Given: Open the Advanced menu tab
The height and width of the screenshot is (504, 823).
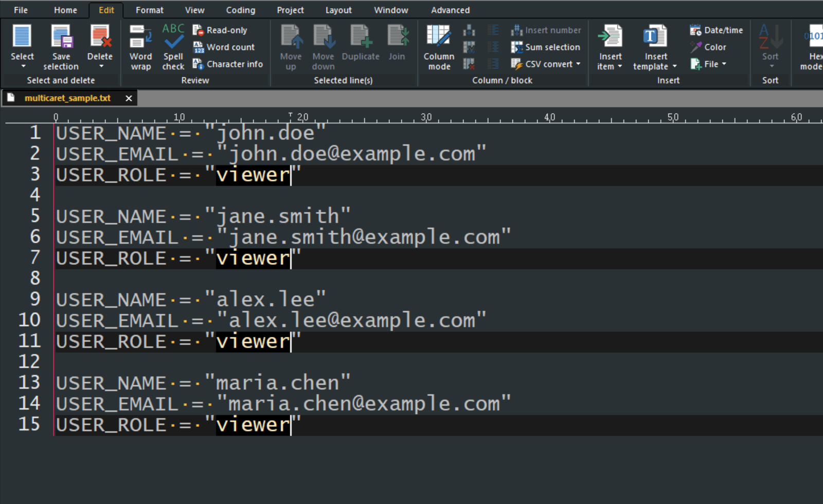Looking at the screenshot, I should click(x=450, y=10).
